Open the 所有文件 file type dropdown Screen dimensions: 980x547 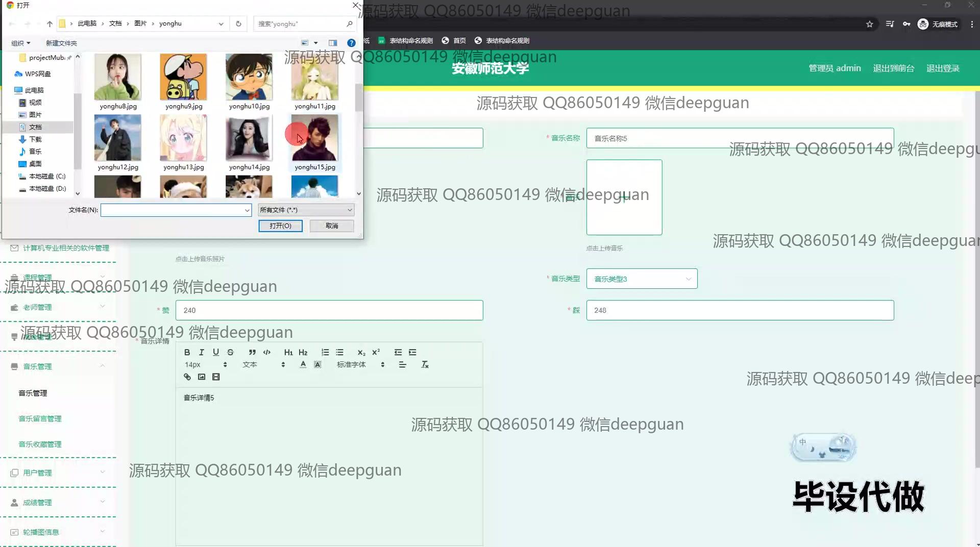pos(305,210)
